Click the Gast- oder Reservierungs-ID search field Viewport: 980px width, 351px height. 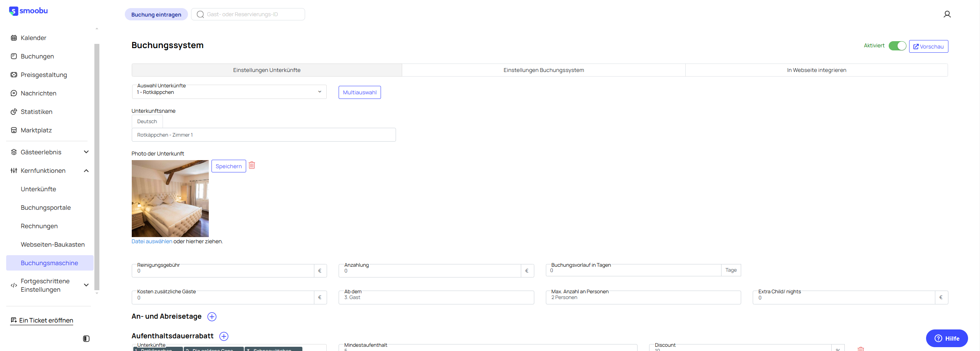coord(252,15)
